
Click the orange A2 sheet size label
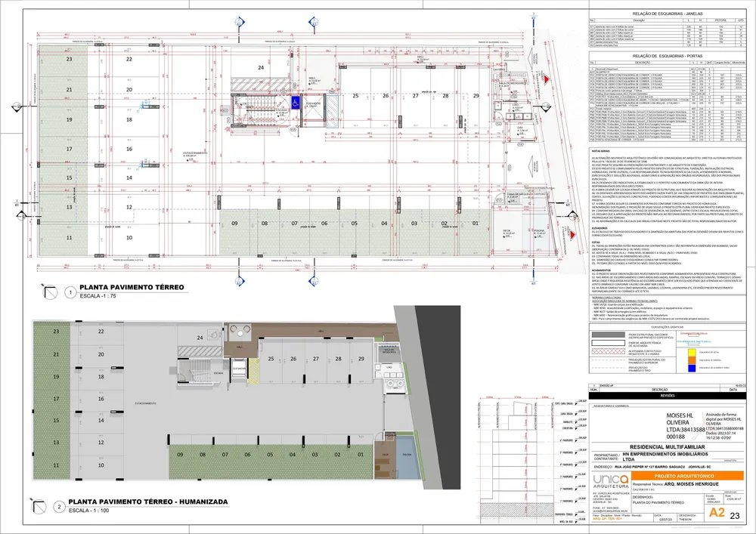click(717, 512)
